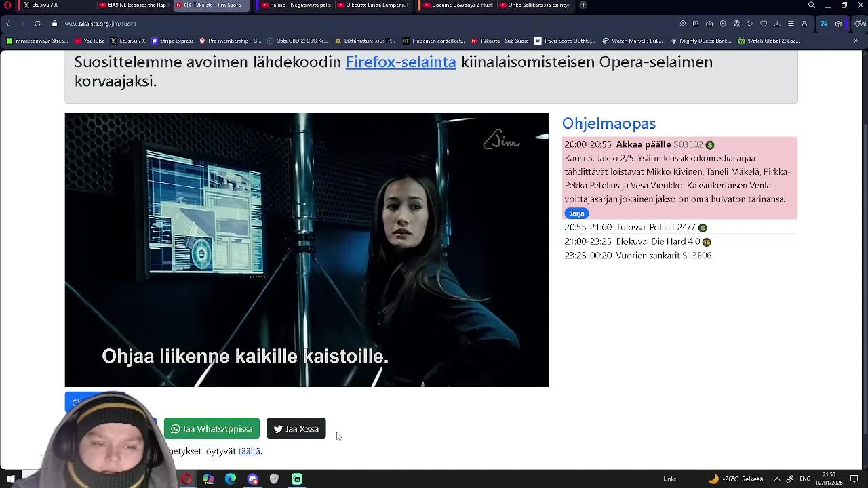This screenshot has width=868, height=488.
Task: Go back with the browser back arrow
Action: (7, 24)
